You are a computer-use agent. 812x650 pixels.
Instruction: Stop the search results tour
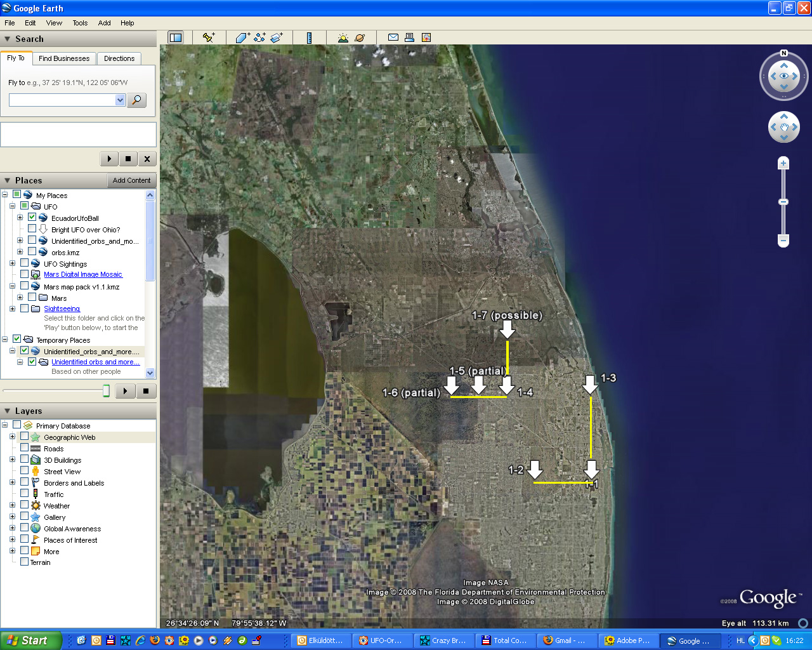pyautogui.click(x=128, y=159)
